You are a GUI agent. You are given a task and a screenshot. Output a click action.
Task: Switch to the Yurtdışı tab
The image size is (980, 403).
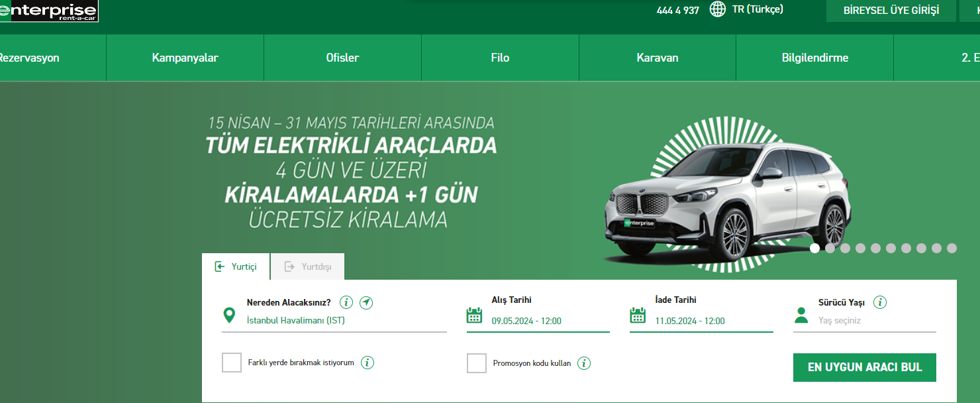point(308,267)
